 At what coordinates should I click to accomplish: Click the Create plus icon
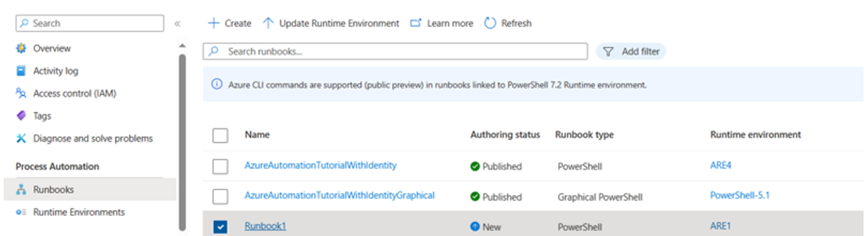[x=214, y=23]
